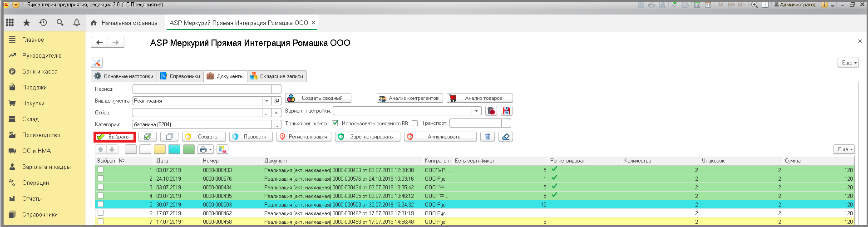
Task: Switch to Справочники tab
Action: click(x=180, y=76)
